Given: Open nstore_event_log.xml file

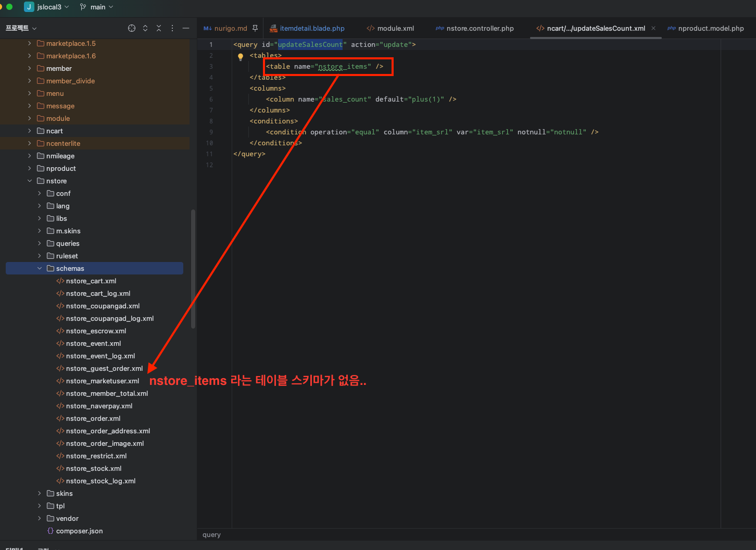Looking at the screenshot, I should [96, 356].
